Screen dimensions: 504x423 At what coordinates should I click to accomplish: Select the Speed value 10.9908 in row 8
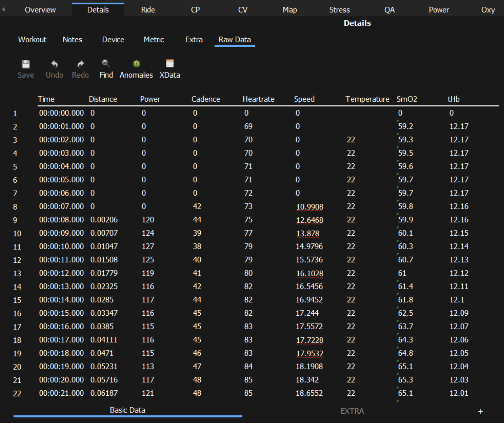(310, 206)
